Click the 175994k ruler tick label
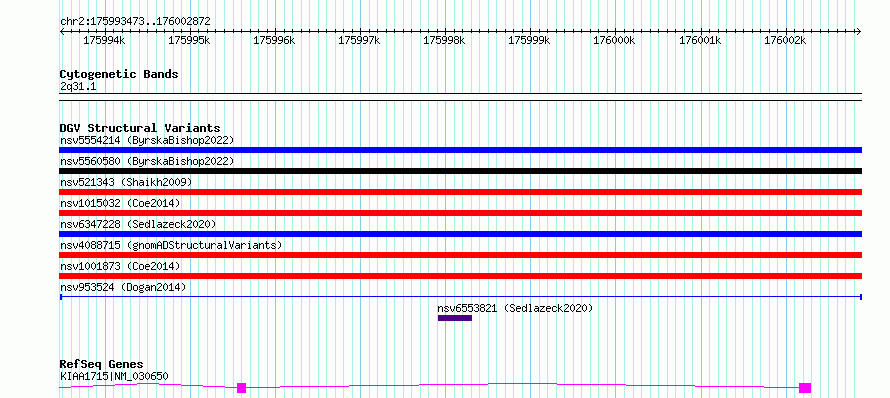The image size is (890, 398). tap(104, 41)
